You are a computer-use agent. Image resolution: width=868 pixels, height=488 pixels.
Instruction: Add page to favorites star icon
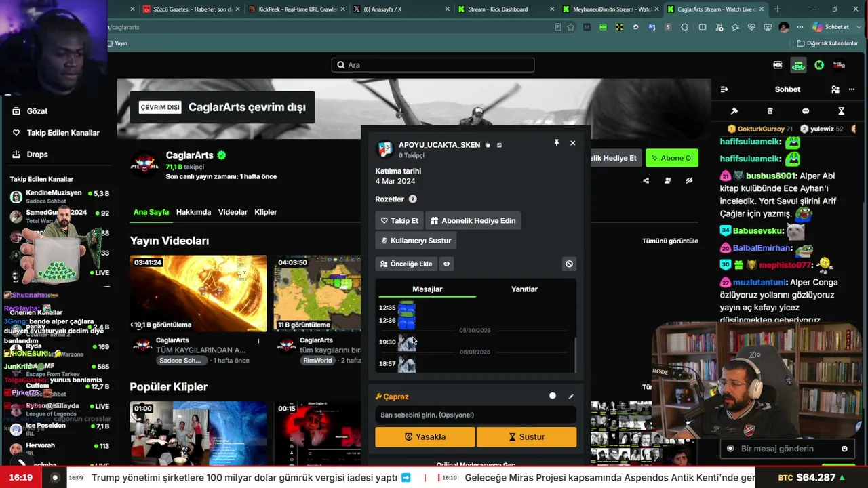[571, 27]
